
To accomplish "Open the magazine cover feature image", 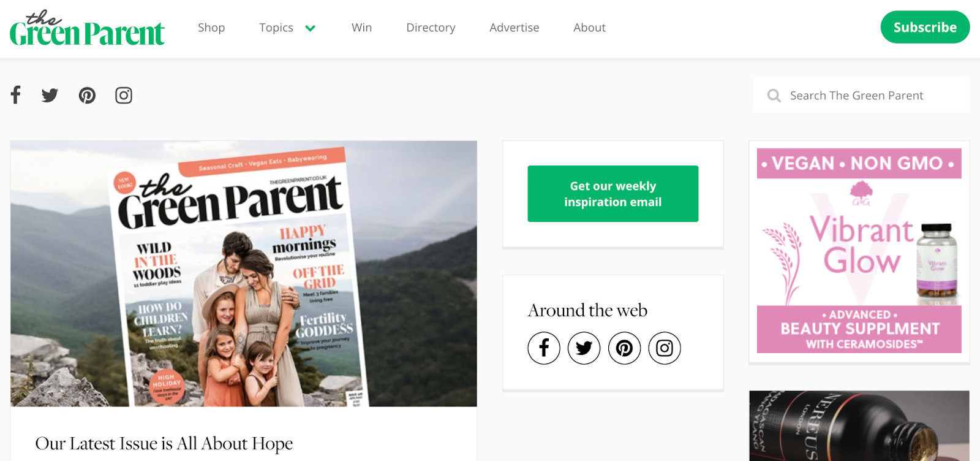I will point(244,273).
